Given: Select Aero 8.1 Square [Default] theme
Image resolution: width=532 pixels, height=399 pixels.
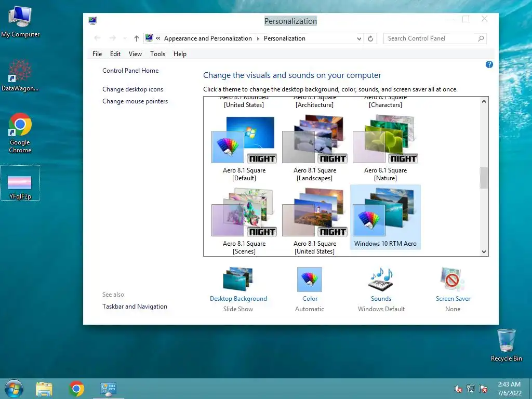Looking at the screenshot, I should point(244,149).
